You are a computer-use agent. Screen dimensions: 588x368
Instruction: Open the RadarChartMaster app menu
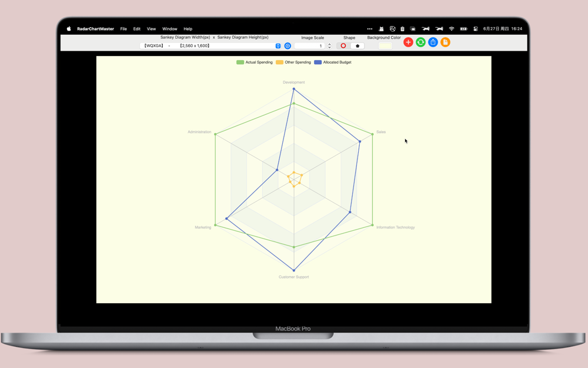point(95,29)
